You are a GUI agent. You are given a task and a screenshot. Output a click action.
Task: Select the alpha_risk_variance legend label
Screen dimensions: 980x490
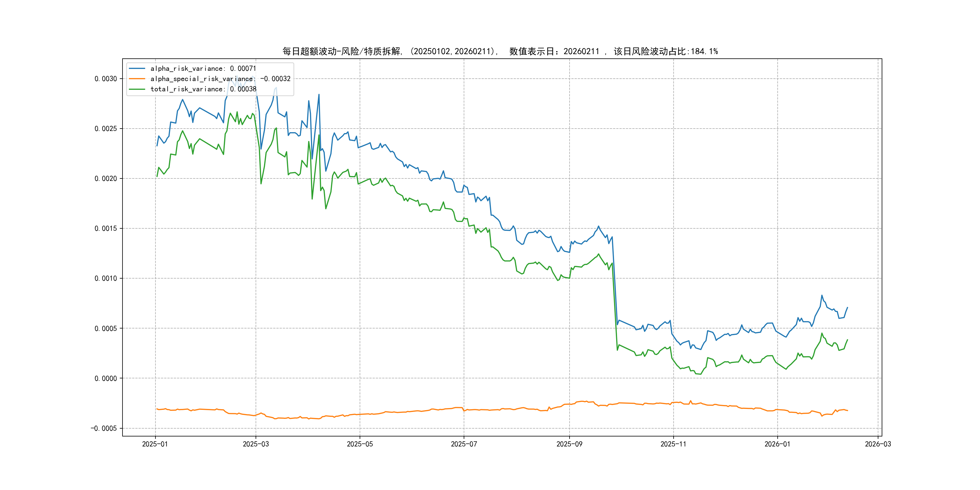click(203, 68)
